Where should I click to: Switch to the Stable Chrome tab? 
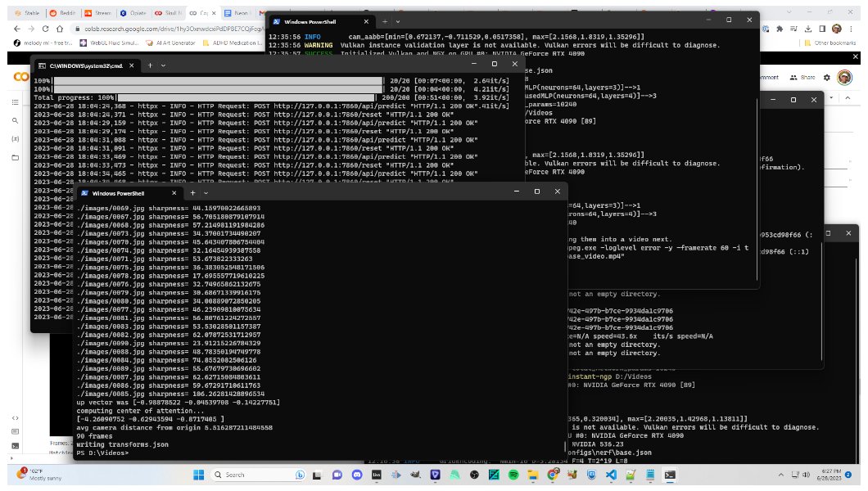(27, 13)
